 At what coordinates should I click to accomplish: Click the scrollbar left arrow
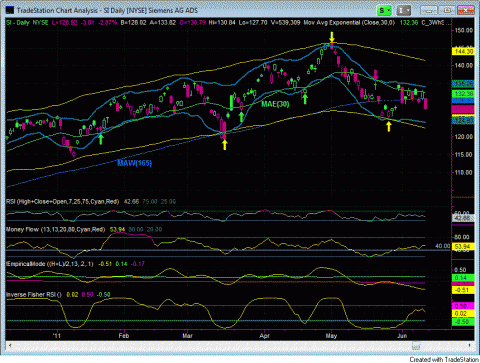click(x=10, y=345)
